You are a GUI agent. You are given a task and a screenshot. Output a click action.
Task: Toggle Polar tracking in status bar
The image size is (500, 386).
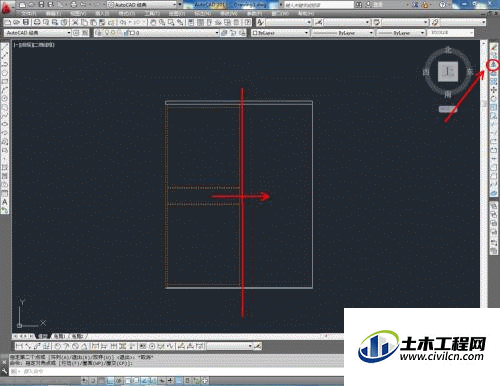tap(119, 380)
